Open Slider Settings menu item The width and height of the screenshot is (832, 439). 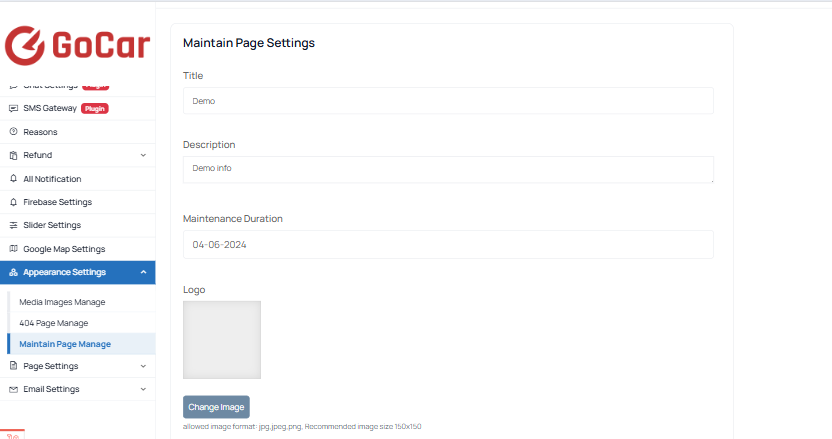click(x=77, y=225)
